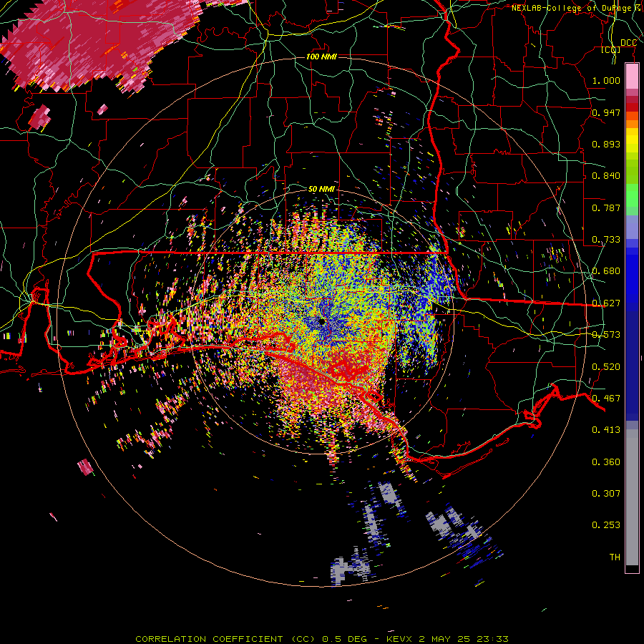The width and height of the screenshot is (644, 644).
Task: Click the 0.893 color scale value
Action: 606,144
